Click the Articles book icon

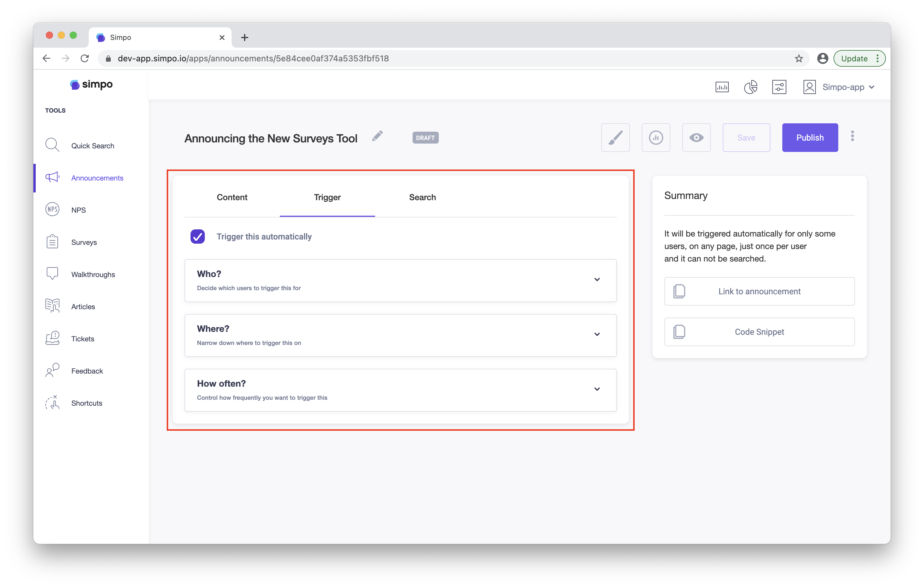pyautogui.click(x=52, y=306)
